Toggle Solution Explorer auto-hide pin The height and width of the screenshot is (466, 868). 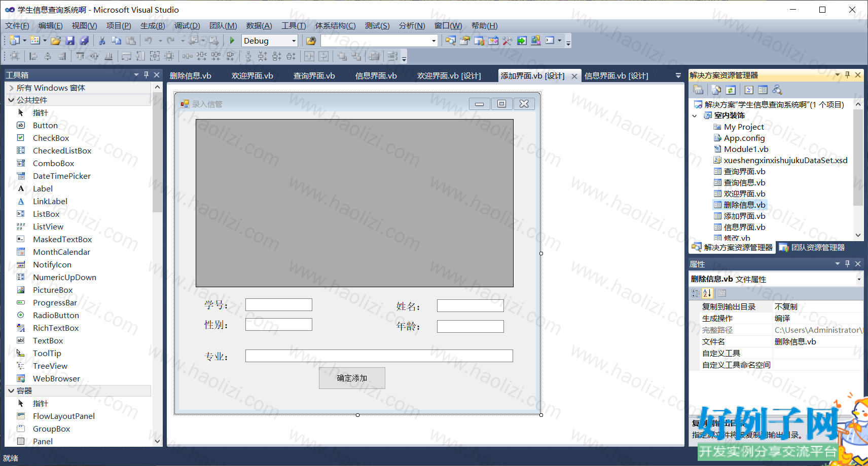pyautogui.click(x=847, y=75)
